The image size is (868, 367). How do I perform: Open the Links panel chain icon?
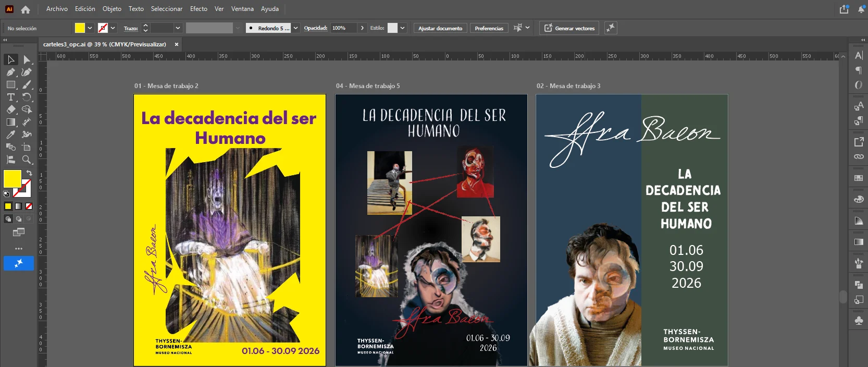click(859, 156)
